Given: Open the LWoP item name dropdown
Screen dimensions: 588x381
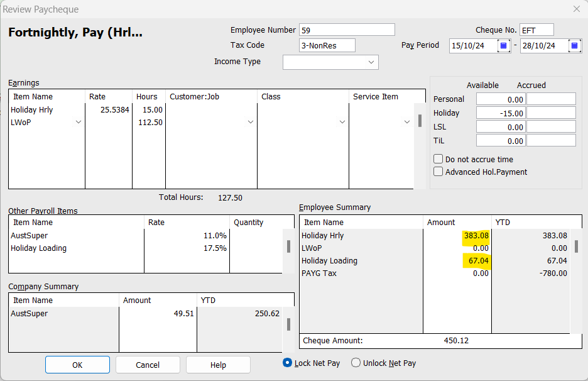Looking at the screenshot, I should [79, 122].
